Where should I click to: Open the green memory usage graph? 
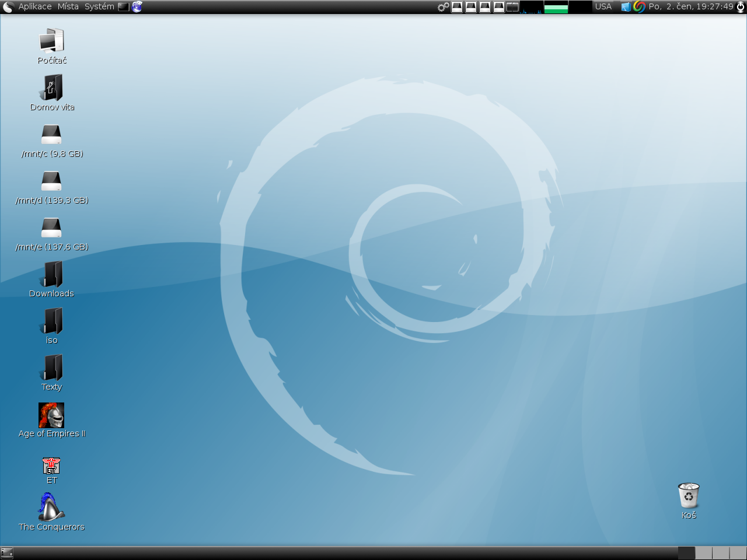[556, 7]
